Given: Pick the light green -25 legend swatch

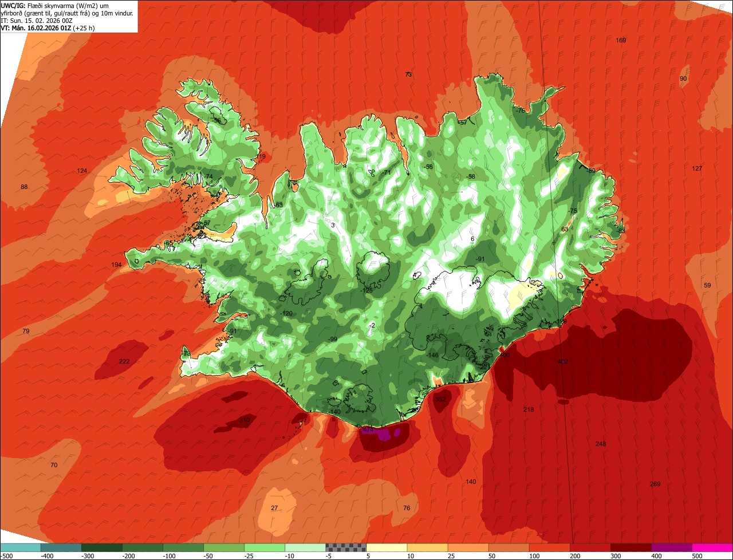Looking at the screenshot, I should [x=265, y=547].
